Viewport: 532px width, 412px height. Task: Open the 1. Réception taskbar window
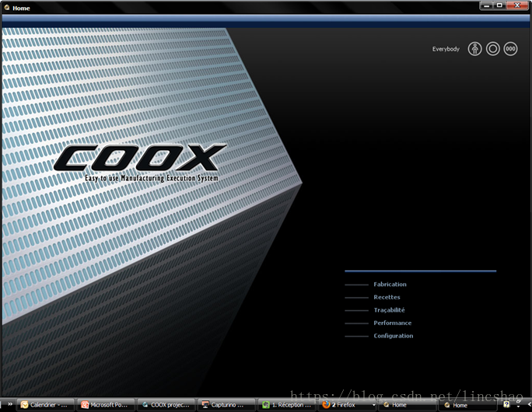pos(287,405)
